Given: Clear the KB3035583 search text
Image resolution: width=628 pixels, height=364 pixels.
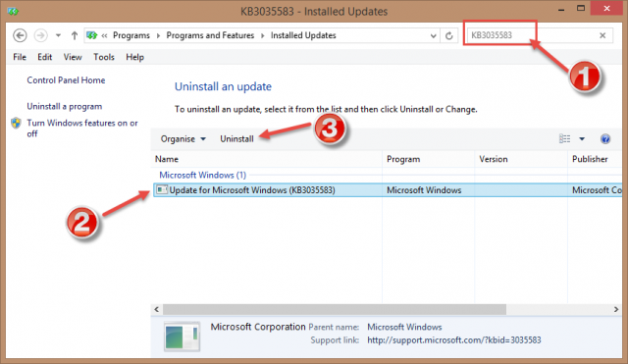Looking at the screenshot, I should point(602,35).
